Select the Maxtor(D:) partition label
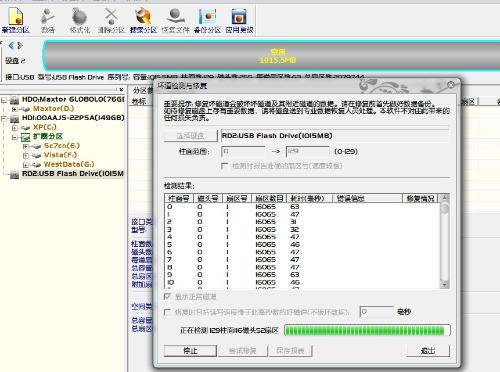Screen dimensions: 500x372 (53, 108)
